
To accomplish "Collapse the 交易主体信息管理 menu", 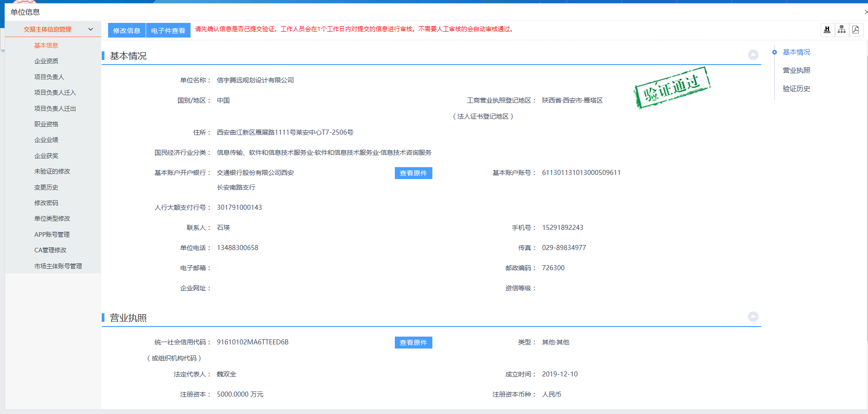I will 90,29.
